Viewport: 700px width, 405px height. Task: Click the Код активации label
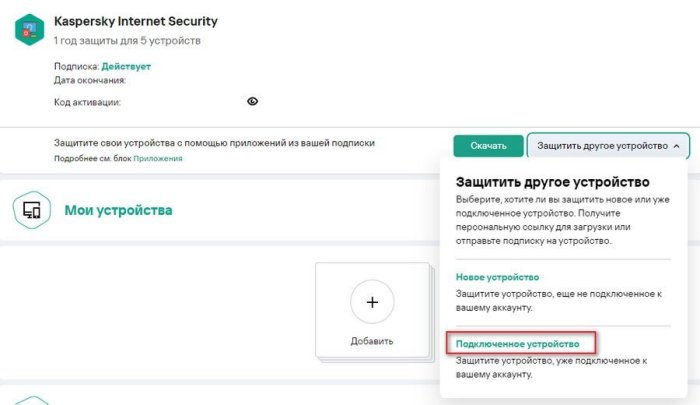point(87,101)
